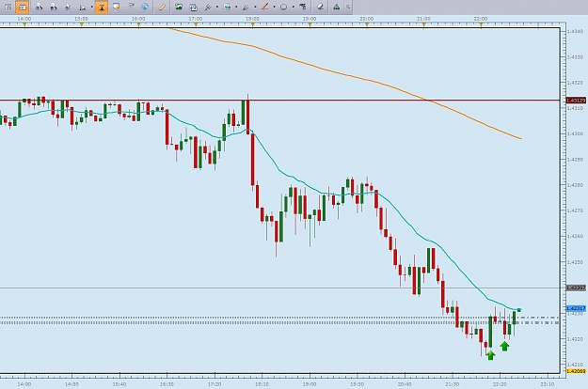Viewport: 588px width, 389px height.
Task: Open dropdown arrow beside the ellipse tool
Action: click(x=293, y=7)
